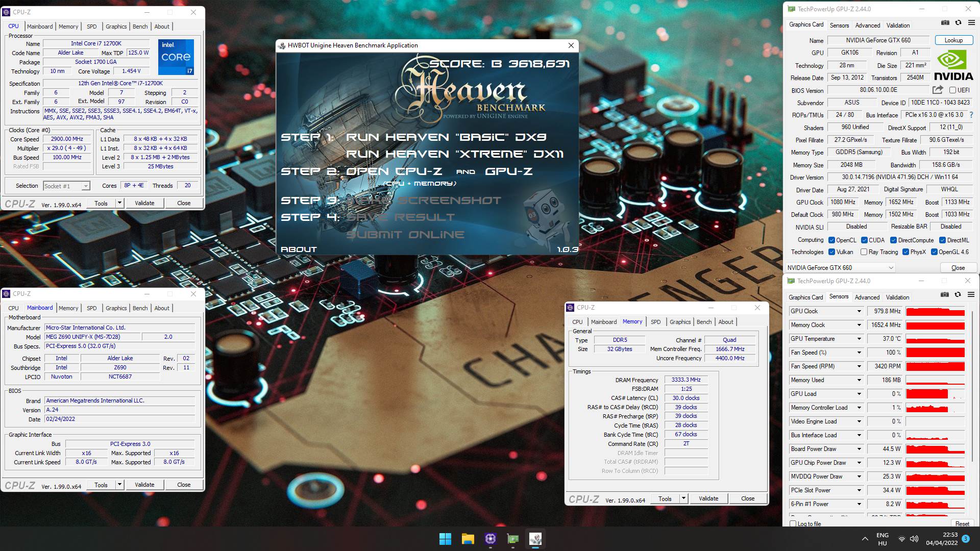Click the screenshot camera icon in top GPU-Z window

tap(945, 23)
